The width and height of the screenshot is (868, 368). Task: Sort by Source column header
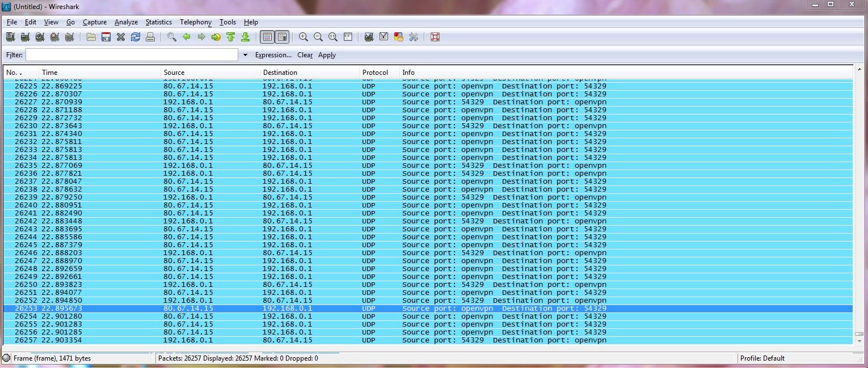tap(210, 72)
